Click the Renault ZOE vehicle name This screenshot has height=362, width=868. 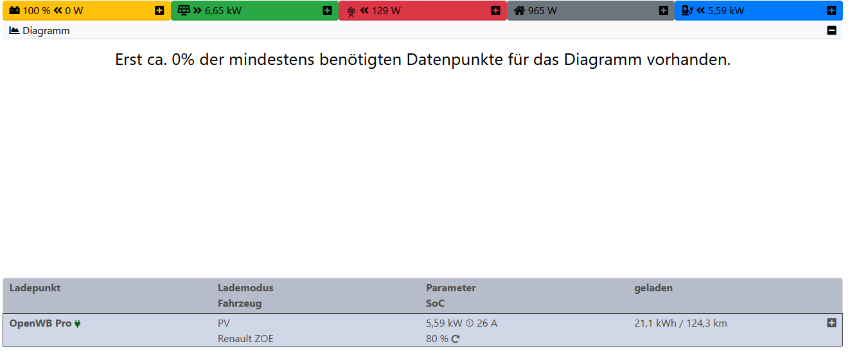pos(245,339)
